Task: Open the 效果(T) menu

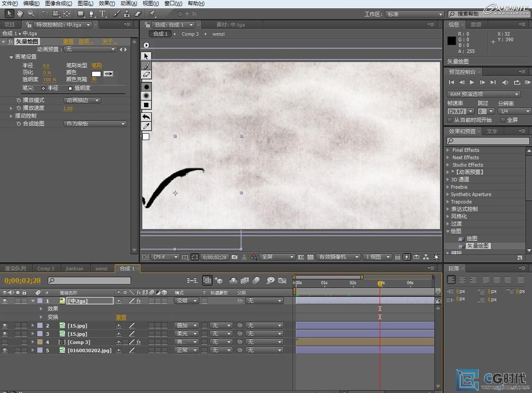Action: pos(107,3)
